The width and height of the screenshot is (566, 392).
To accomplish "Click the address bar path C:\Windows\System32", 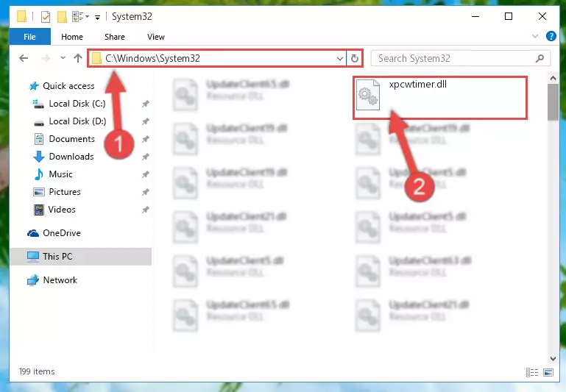I will pyautogui.click(x=152, y=58).
